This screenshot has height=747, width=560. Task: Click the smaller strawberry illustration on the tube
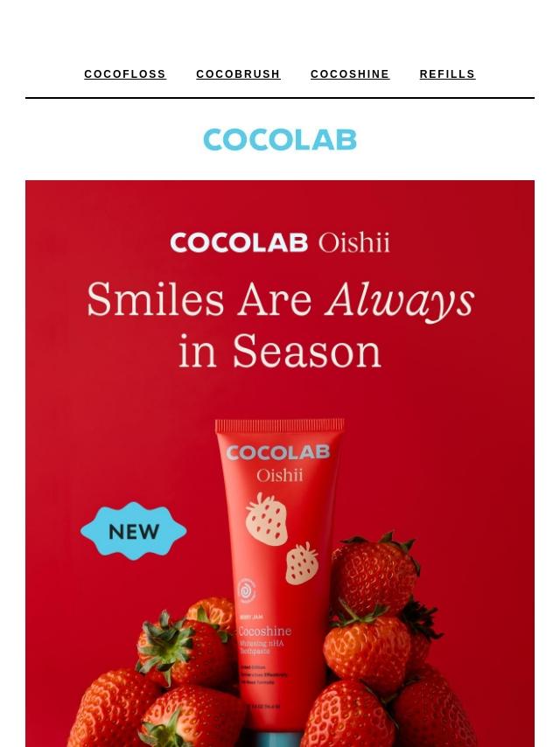302,563
